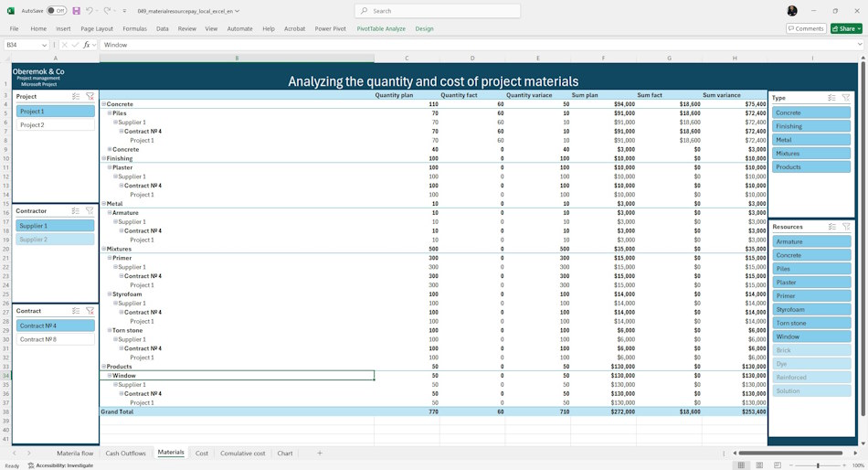The image size is (868, 470).
Task: Open the PivotTable Analyze tab
Action: pos(381,29)
